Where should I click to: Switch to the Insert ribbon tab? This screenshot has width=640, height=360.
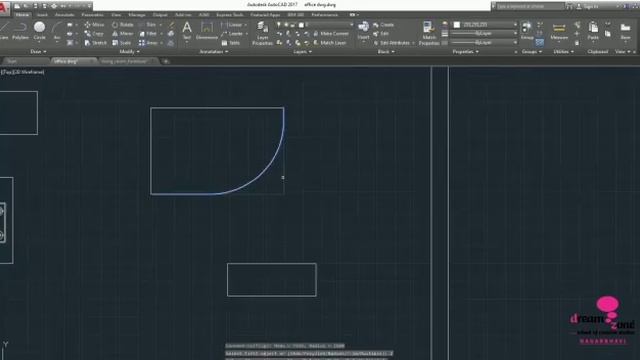pos(42,15)
